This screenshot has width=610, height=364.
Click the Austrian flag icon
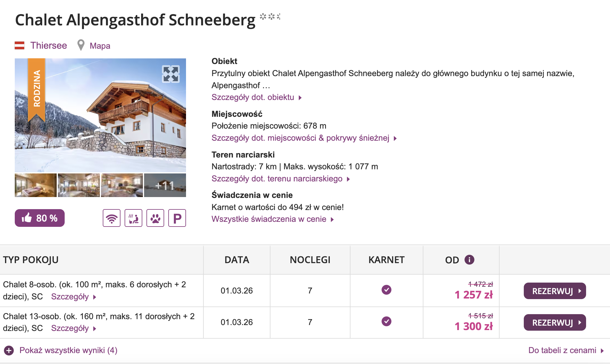coord(19,45)
